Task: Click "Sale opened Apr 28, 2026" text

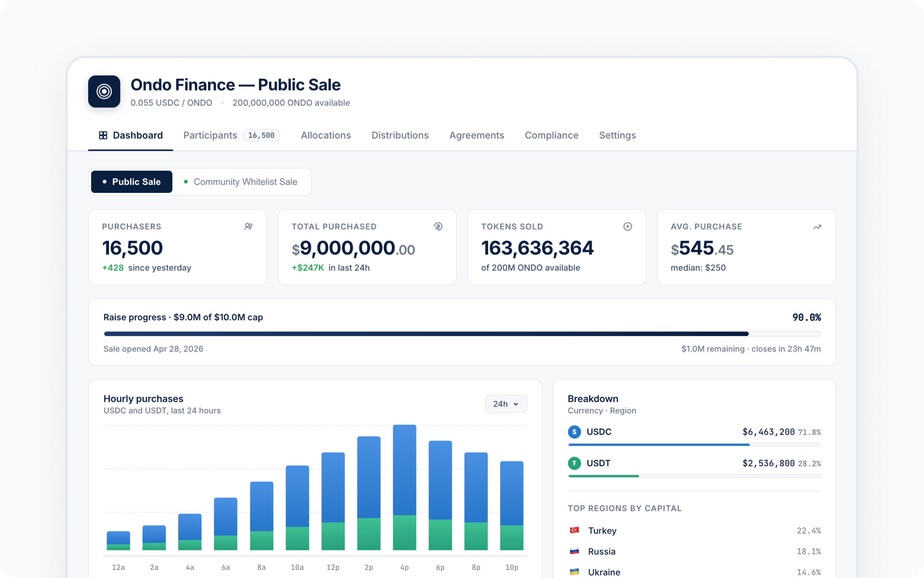Action: 153,349
